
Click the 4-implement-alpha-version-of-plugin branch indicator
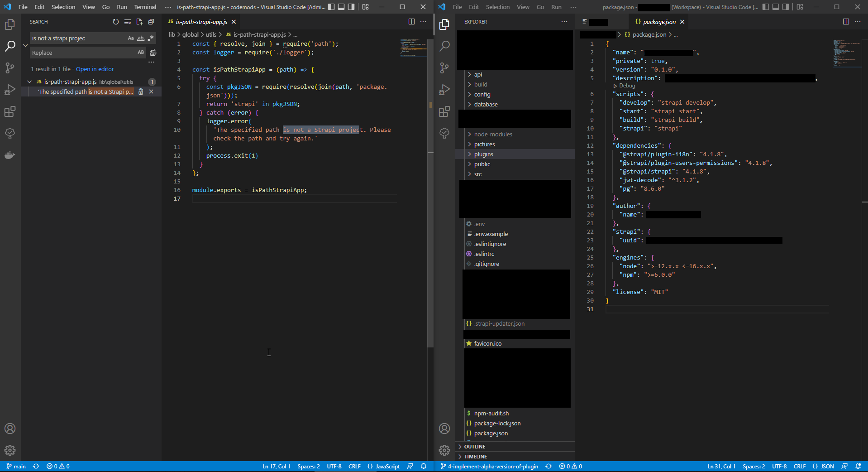pos(489,466)
